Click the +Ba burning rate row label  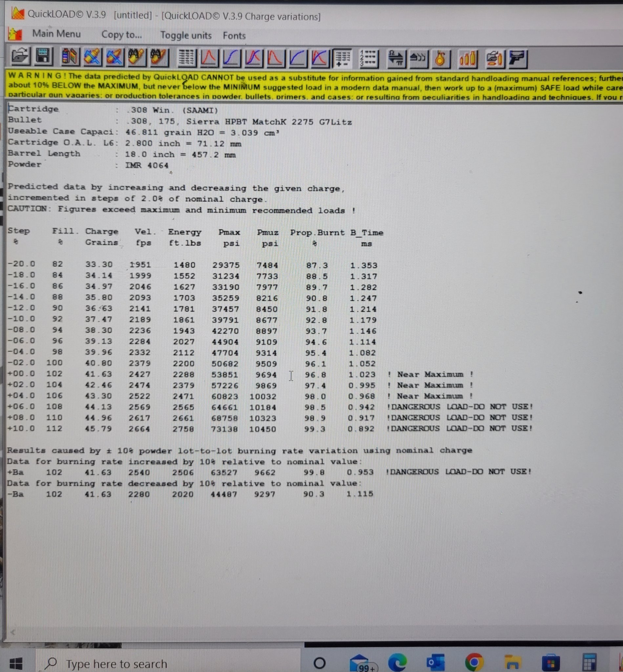point(15,472)
